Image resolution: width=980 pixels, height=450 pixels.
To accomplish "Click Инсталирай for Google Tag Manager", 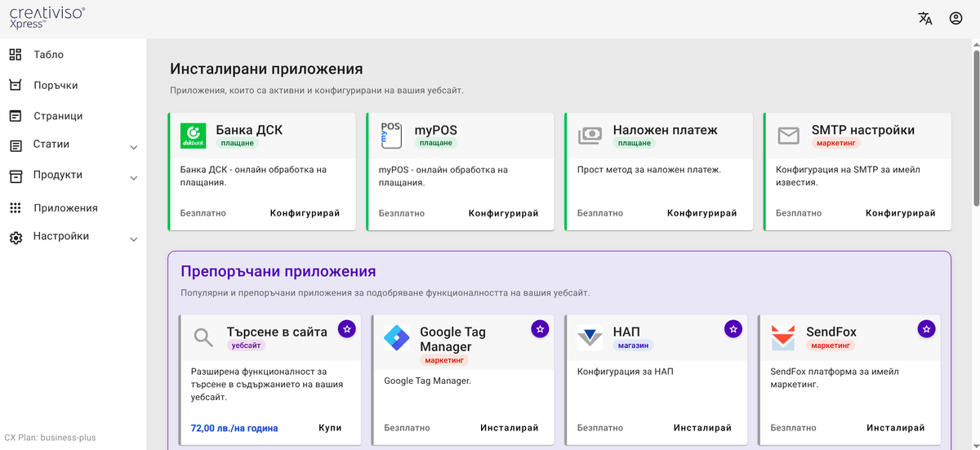I will (x=509, y=428).
